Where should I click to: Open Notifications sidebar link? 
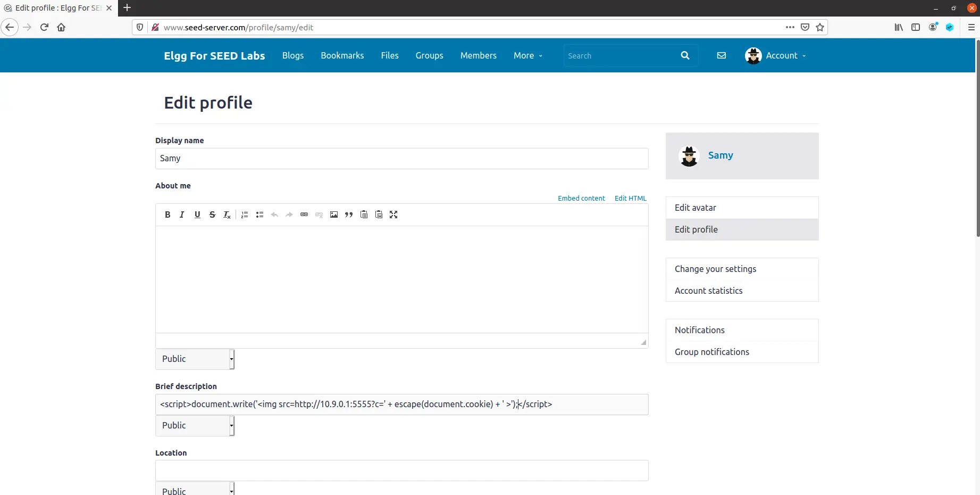[742, 330]
